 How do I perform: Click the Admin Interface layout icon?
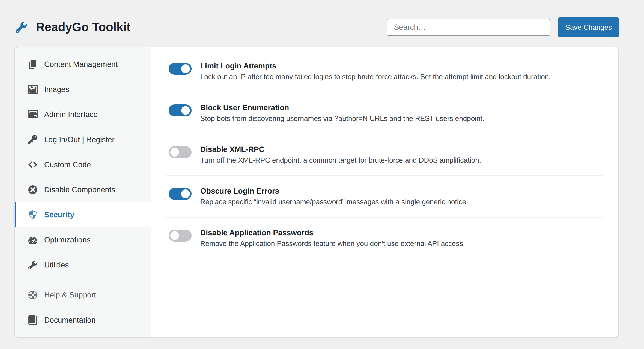pos(33,115)
